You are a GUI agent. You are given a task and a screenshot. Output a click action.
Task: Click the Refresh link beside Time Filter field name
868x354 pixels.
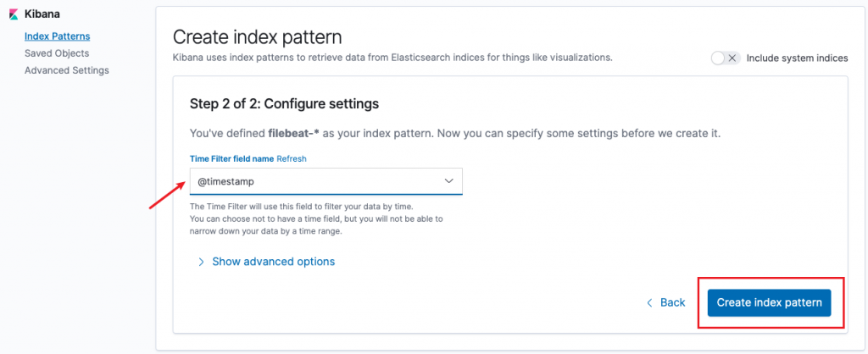292,158
